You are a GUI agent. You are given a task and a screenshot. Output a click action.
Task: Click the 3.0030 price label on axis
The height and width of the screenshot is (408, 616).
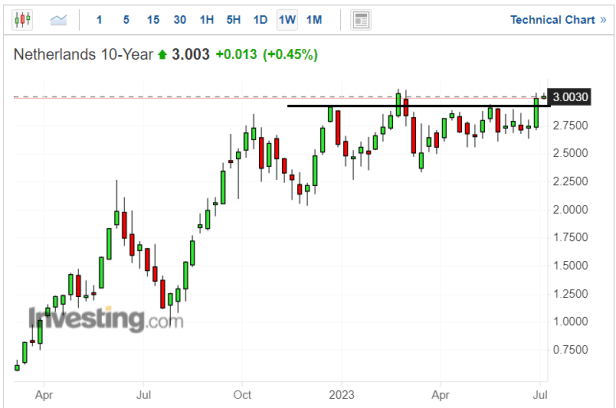pyautogui.click(x=570, y=97)
